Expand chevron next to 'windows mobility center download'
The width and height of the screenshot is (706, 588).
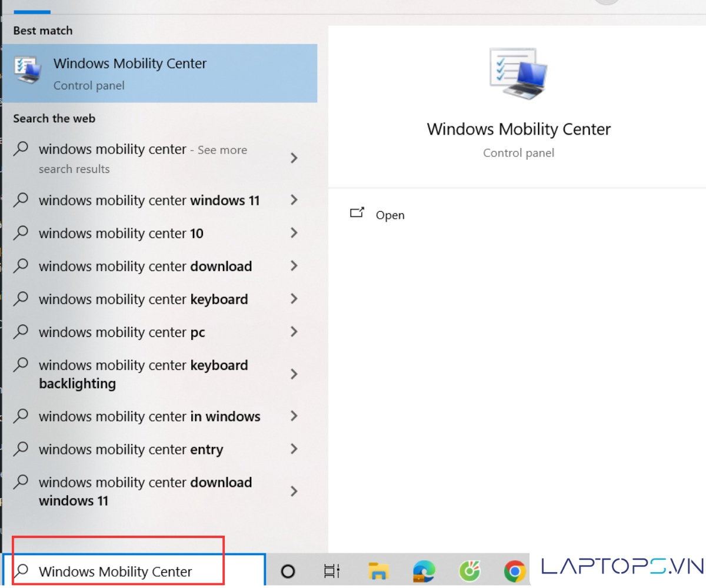[x=294, y=266]
